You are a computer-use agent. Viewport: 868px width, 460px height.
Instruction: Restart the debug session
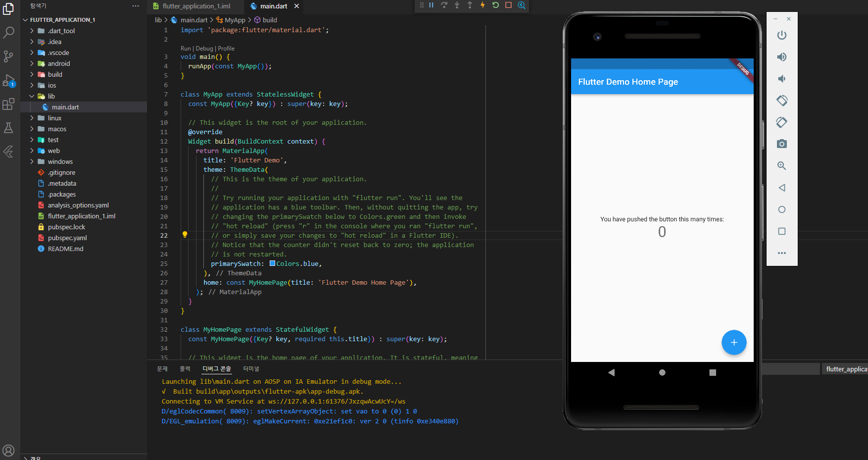tap(495, 5)
